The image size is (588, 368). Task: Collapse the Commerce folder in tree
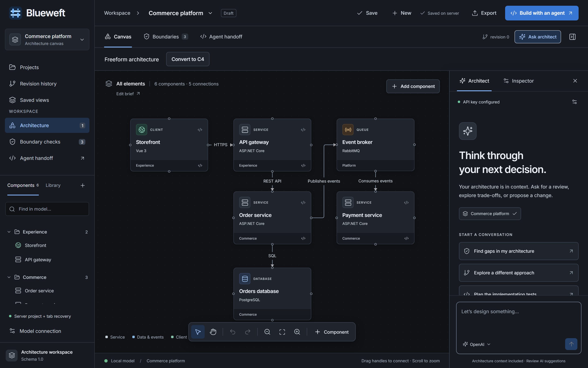[9, 277]
